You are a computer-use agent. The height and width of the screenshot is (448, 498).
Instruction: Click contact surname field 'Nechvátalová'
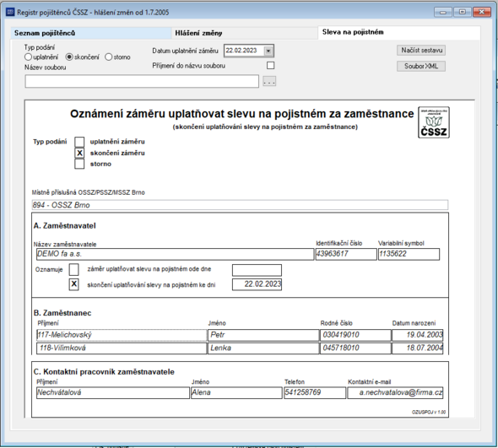[113, 393]
